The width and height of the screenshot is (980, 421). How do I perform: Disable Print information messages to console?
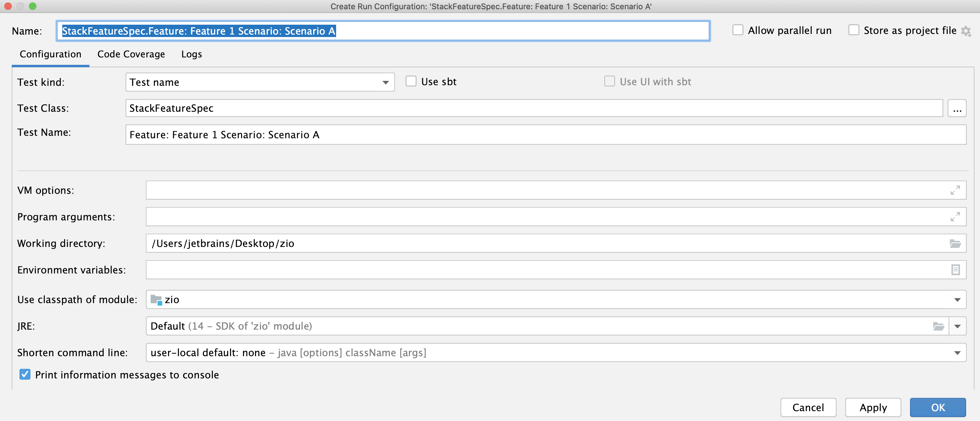[x=25, y=375]
